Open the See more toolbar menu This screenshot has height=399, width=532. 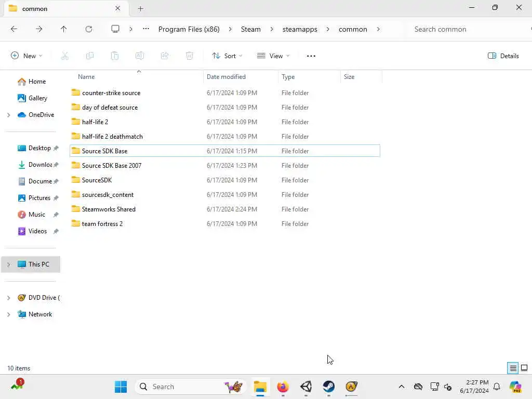[x=311, y=56]
